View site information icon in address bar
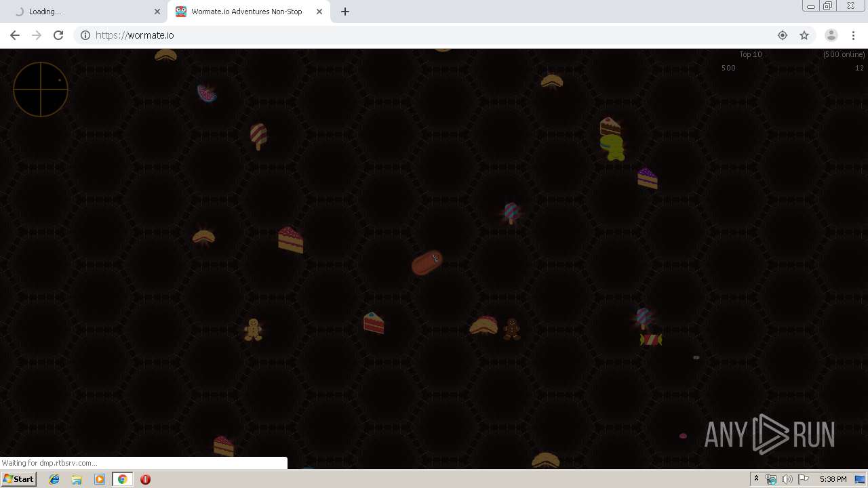Image resolution: width=868 pixels, height=488 pixels. click(x=85, y=35)
